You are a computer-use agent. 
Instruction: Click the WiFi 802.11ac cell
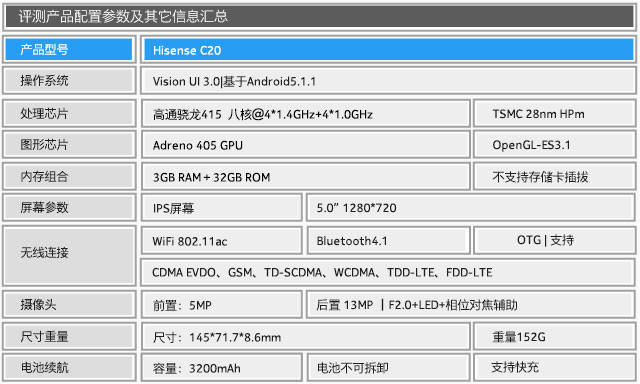pos(222,241)
